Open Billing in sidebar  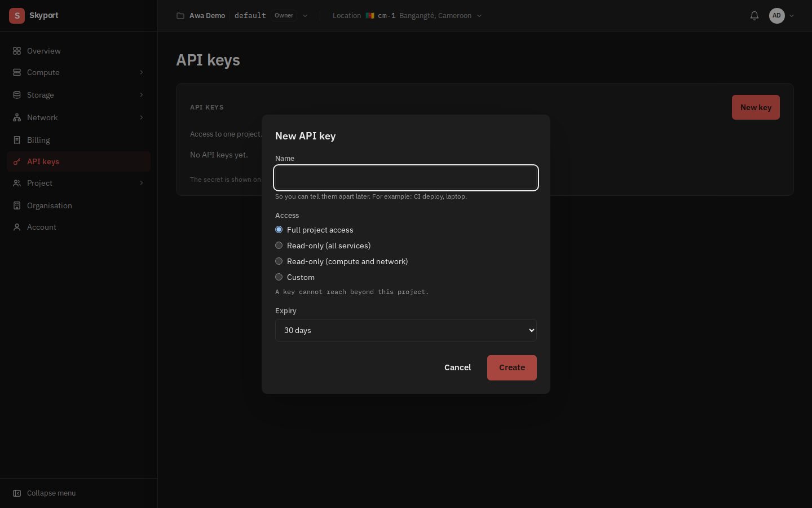coord(79,140)
